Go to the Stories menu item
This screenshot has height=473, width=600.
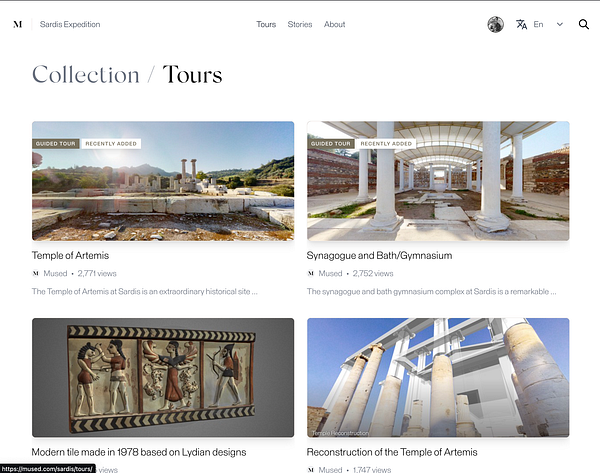point(300,24)
